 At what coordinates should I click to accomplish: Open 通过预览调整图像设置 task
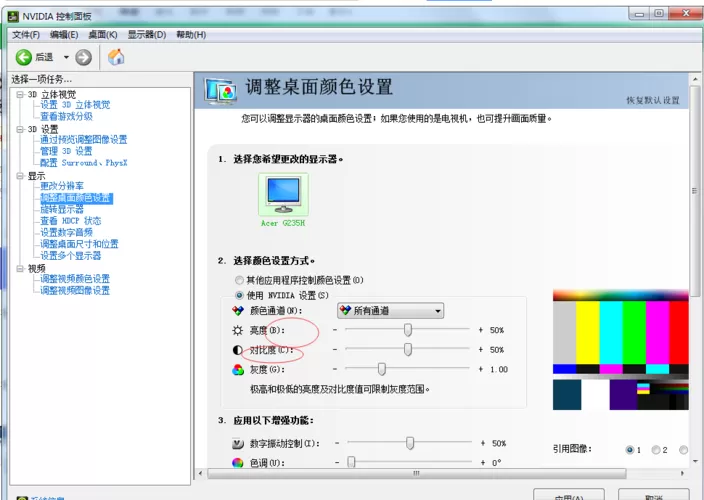tap(84, 140)
